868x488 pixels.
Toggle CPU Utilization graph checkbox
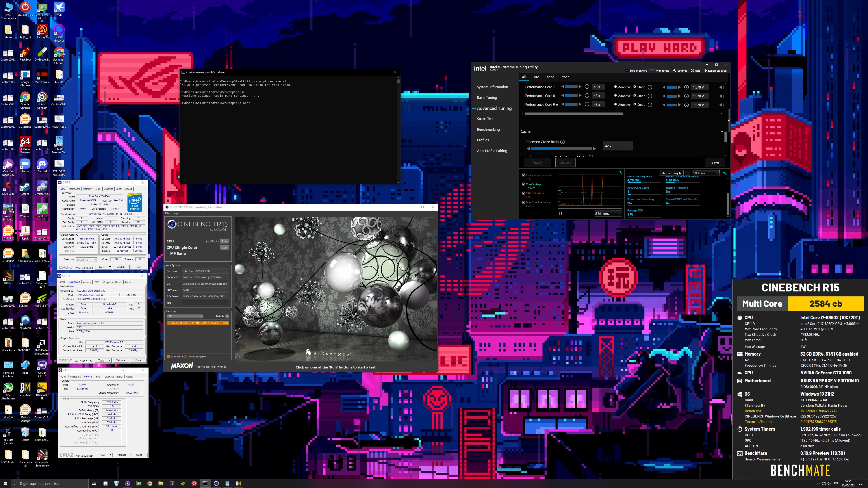pos(524,193)
